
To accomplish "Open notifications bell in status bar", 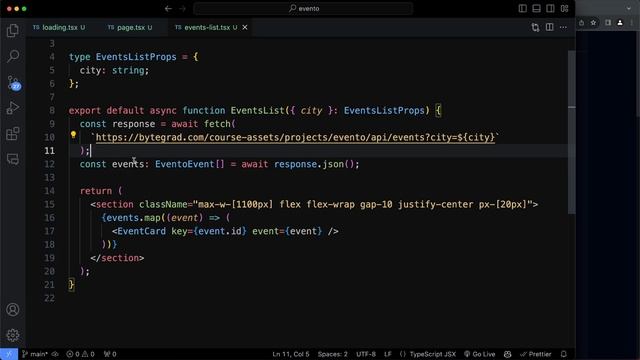I will click(x=564, y=354).
